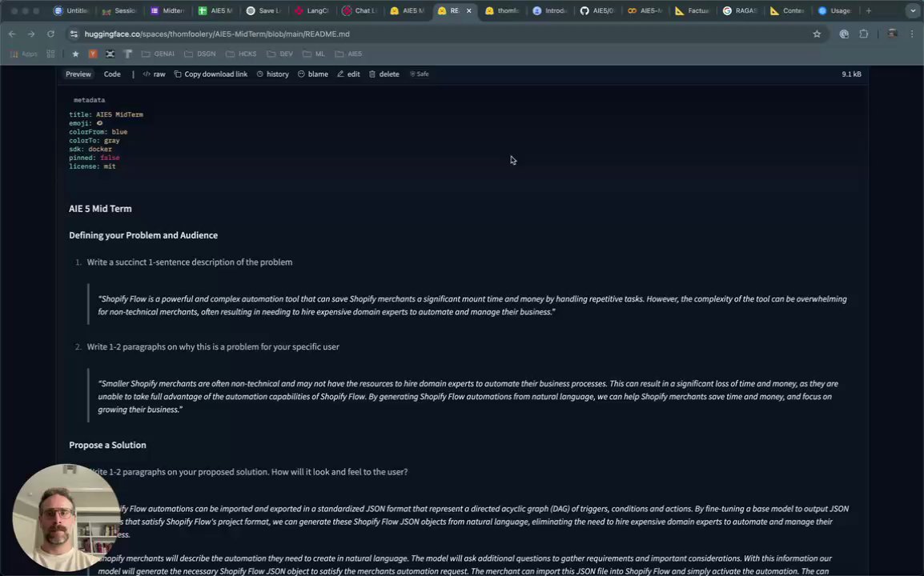Open the Apps shortcut in bookmarks bar
This screenshot has width=924, height=576.
click(23, 54)
